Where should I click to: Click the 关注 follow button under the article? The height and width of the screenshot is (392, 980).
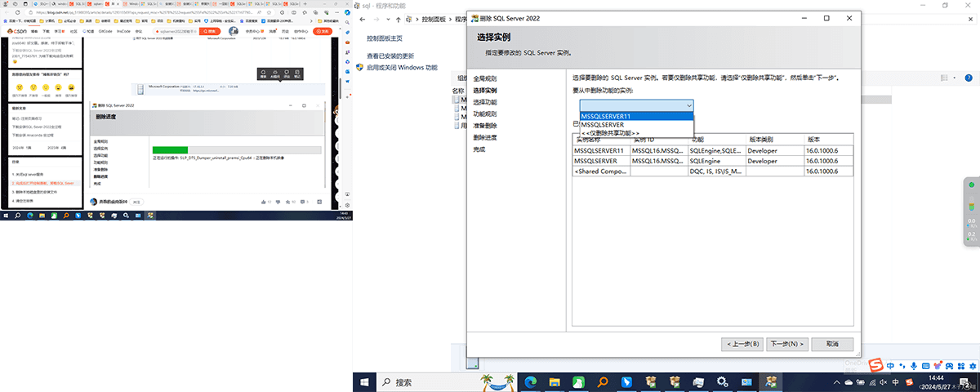tap(137, 201)
